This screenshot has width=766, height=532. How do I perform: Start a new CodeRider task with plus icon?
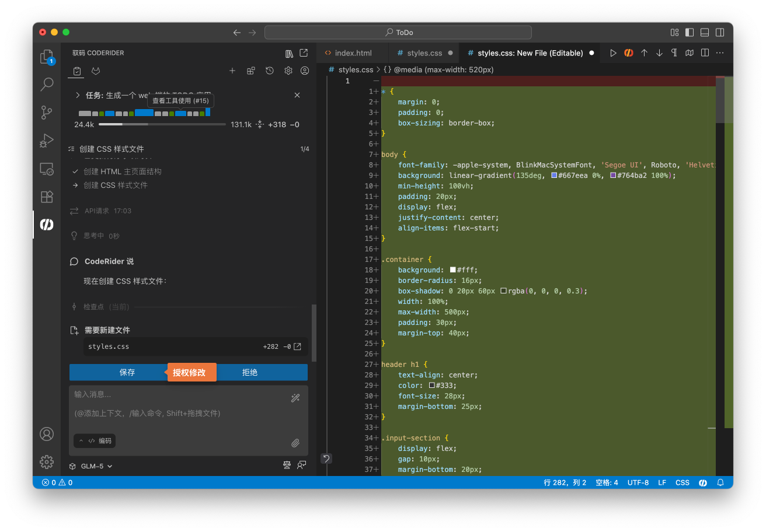click(x=232, y=71)
